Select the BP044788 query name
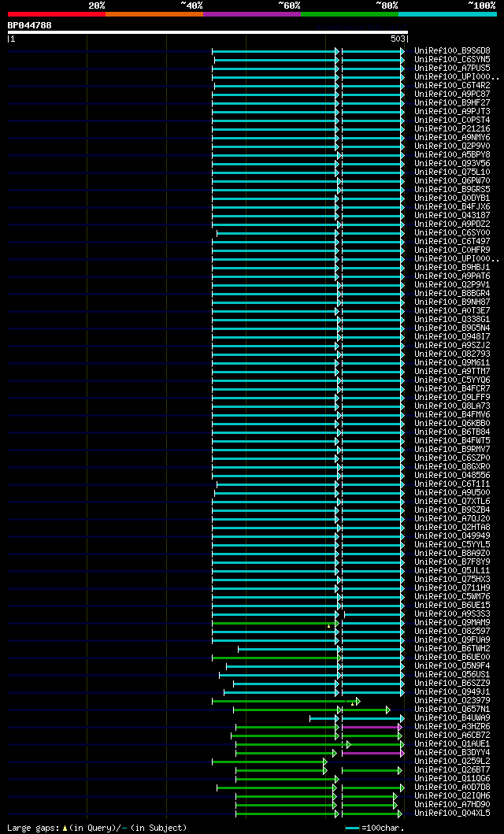This screenshot has width=504, height=834. tap(30, 25)
